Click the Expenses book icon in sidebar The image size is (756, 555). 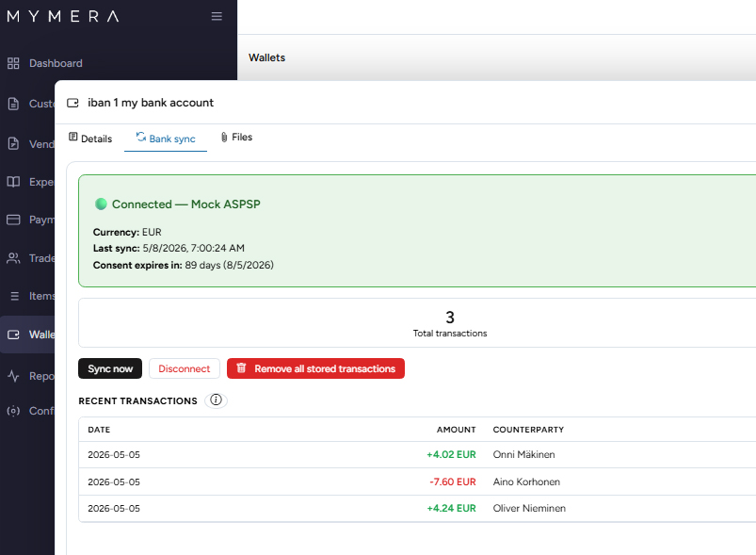[x=13, y=182]
